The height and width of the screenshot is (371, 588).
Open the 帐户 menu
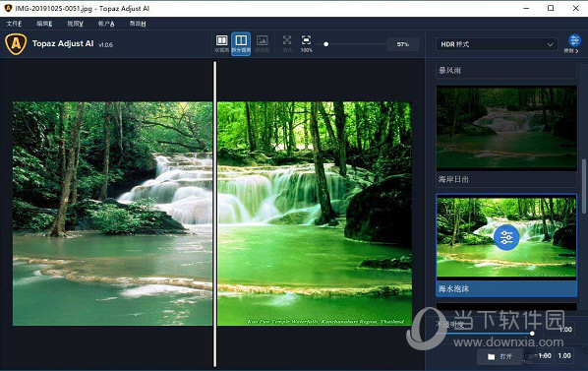[106, 24]
